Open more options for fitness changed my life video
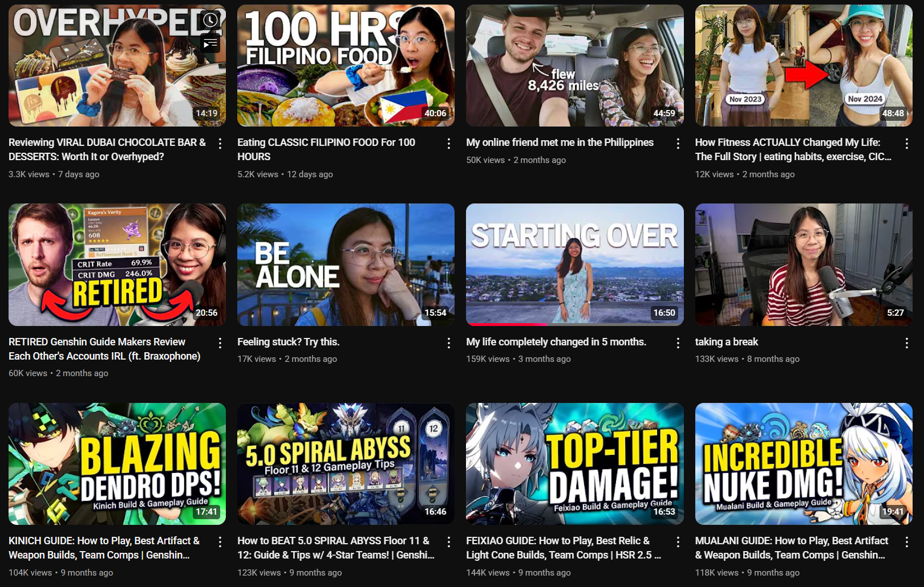This screenshot has width=924, height=587. 906,144
